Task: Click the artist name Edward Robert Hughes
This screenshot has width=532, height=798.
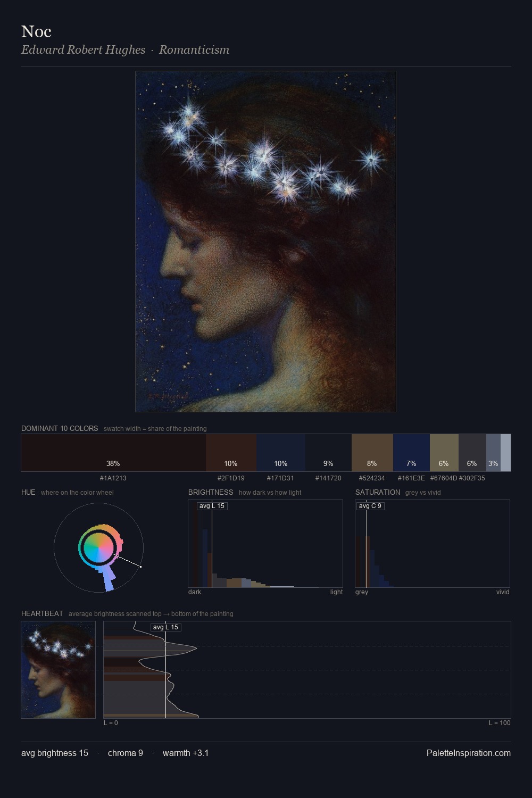Action: [83, 50]
